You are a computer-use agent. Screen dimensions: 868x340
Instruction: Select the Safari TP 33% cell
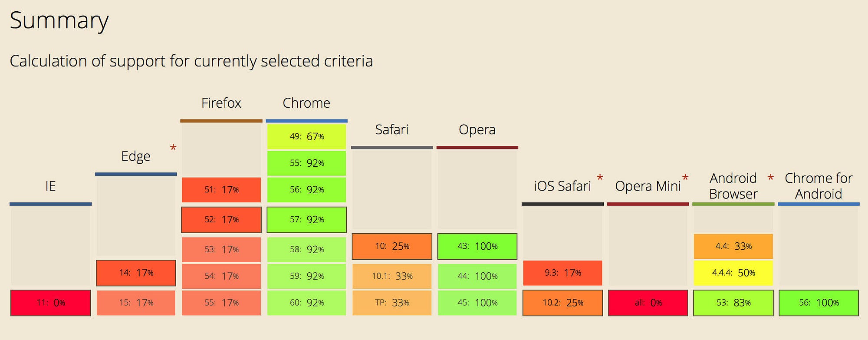[392, 303]
